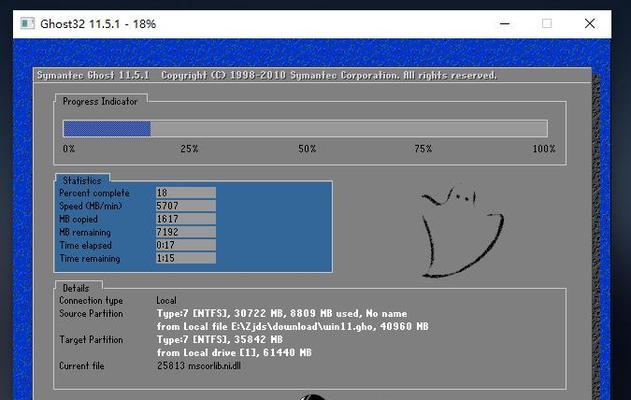This screenshot has width=631, height=400.
Task: Click the Target Partition label
Action: point(91,340)
